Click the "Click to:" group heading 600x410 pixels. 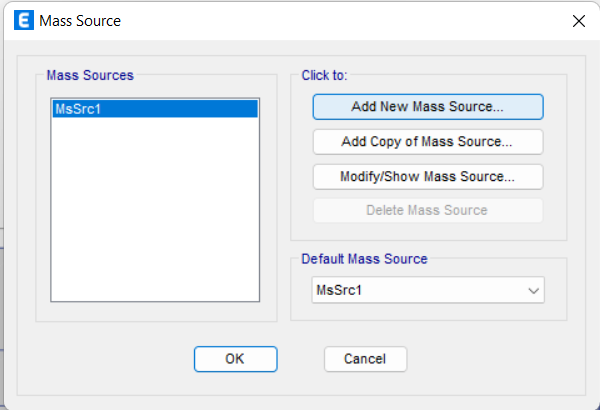324,75
